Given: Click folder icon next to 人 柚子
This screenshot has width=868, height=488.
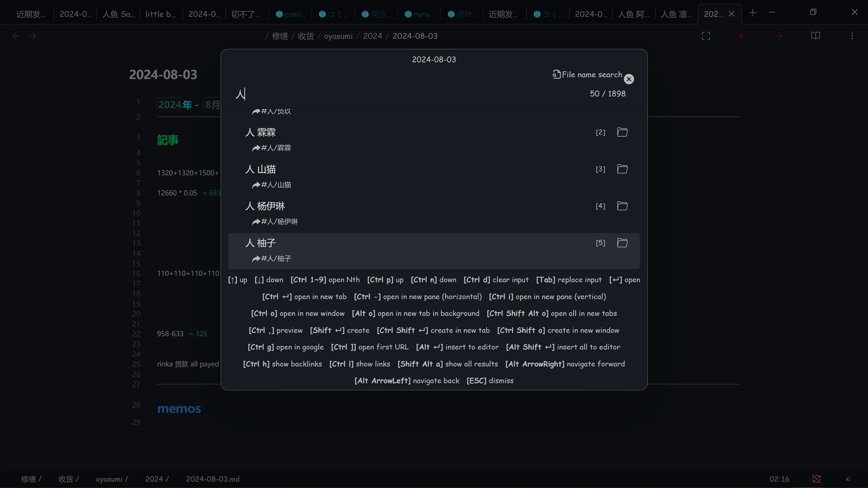Looking at the screenshot, I should click(x=622, y=243).
